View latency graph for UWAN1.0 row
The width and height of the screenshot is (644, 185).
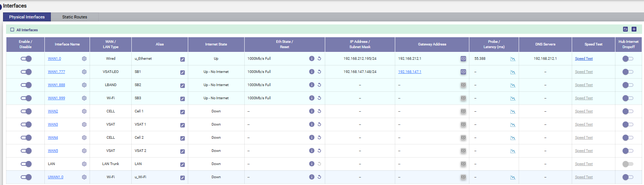513,177
